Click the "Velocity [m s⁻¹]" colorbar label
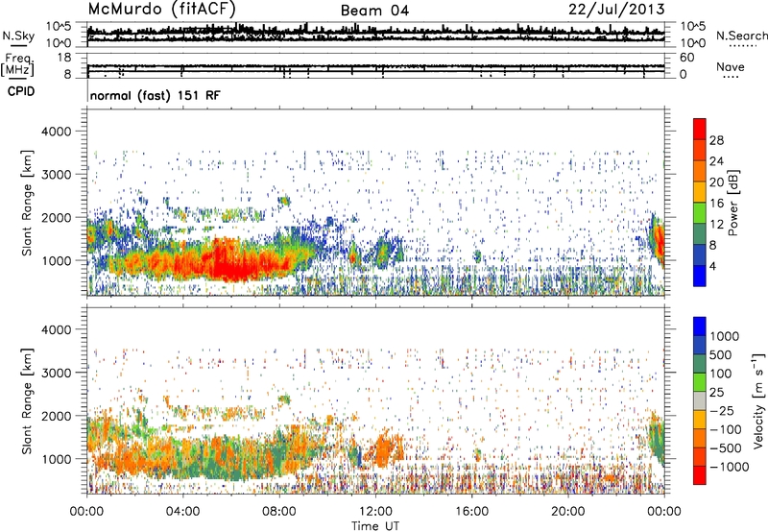Screen dimensions: 768x532 [x=758, y=400]
